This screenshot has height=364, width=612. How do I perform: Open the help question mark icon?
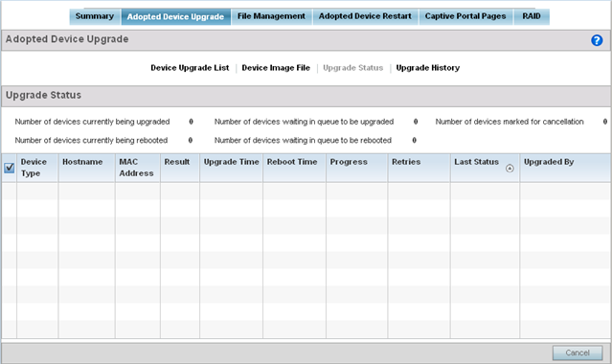597,40
